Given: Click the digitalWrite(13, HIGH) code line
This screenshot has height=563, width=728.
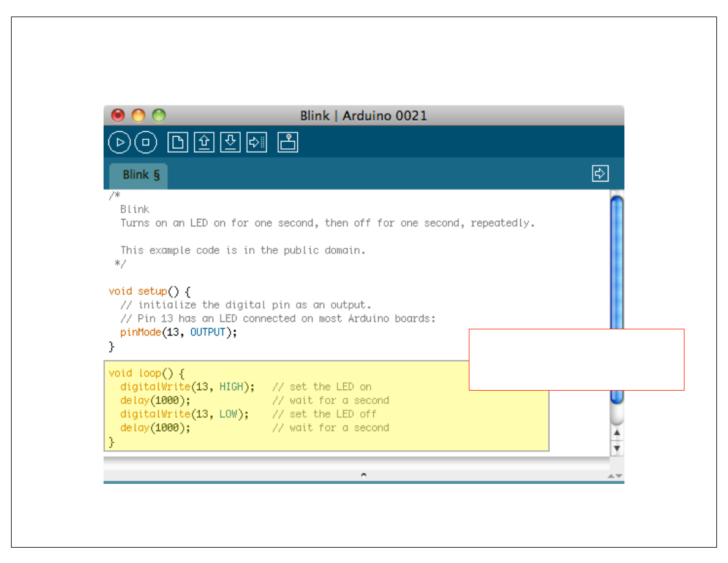Looking at the screenshot, I should pyautogui.click(x=187, y=387).
